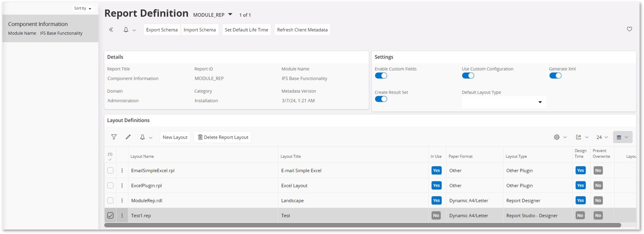The width and height of the screenshot is (644, 234).
Task: Check the ExcelPlugin.rpl row checkbox
Action: tap(110, 185)
